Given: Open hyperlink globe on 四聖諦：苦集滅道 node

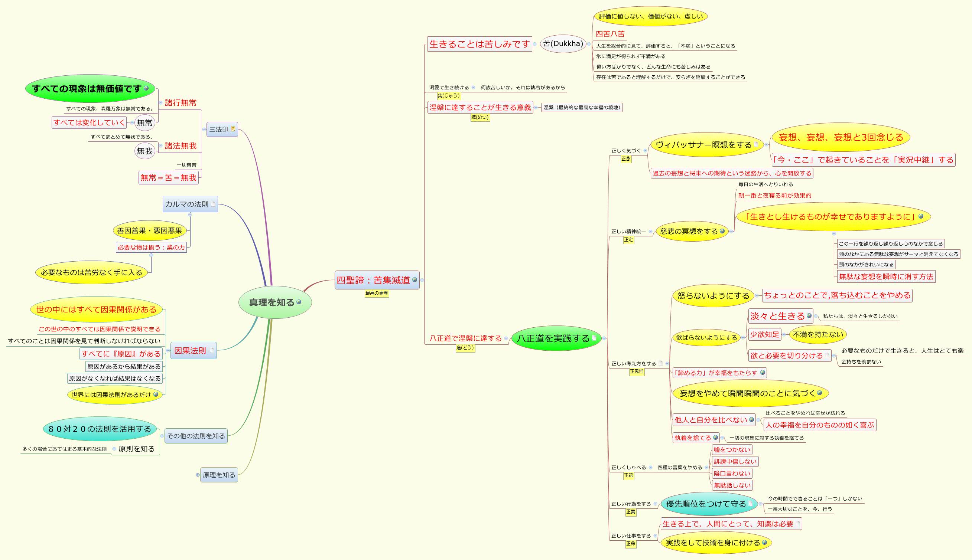Looking at the screenshot, I should click(x=415, y=279).
